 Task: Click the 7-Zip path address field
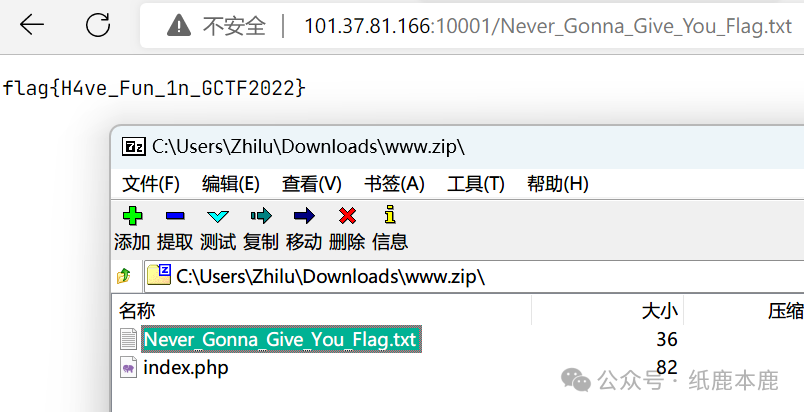pyautogui.click(x=474, y=277)
